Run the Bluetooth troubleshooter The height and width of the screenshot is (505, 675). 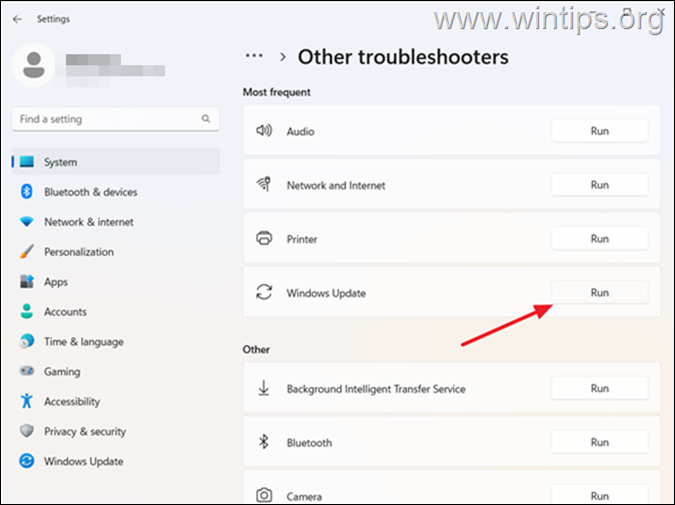tap(600, 442)
